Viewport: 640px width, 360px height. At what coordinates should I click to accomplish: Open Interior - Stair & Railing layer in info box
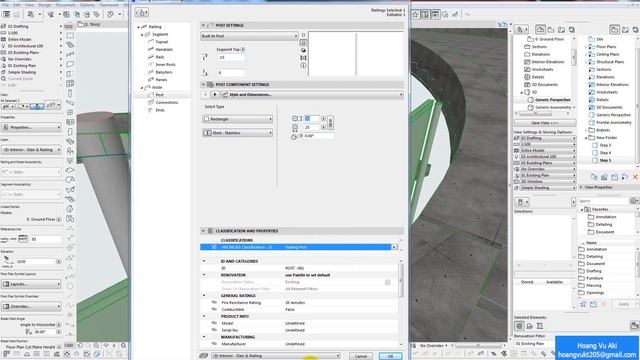click(x=31, y=150)
